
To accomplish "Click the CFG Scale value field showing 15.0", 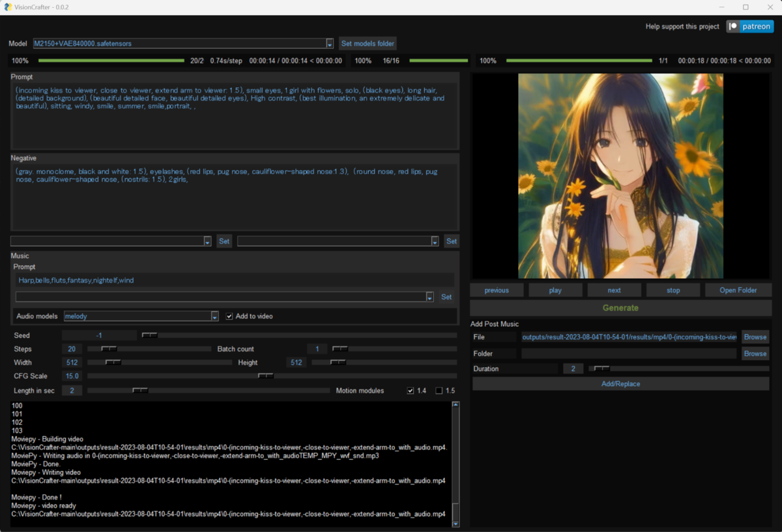I will (72, 376).
